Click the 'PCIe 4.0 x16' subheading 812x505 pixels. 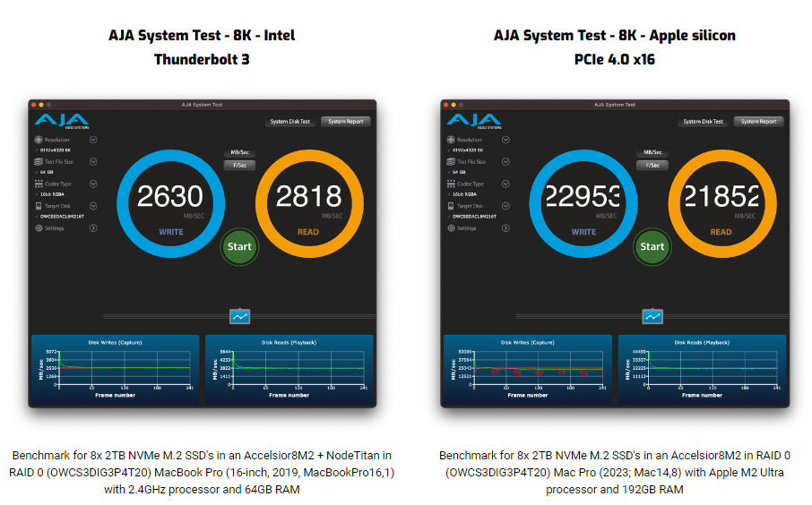tap(615, 59)
